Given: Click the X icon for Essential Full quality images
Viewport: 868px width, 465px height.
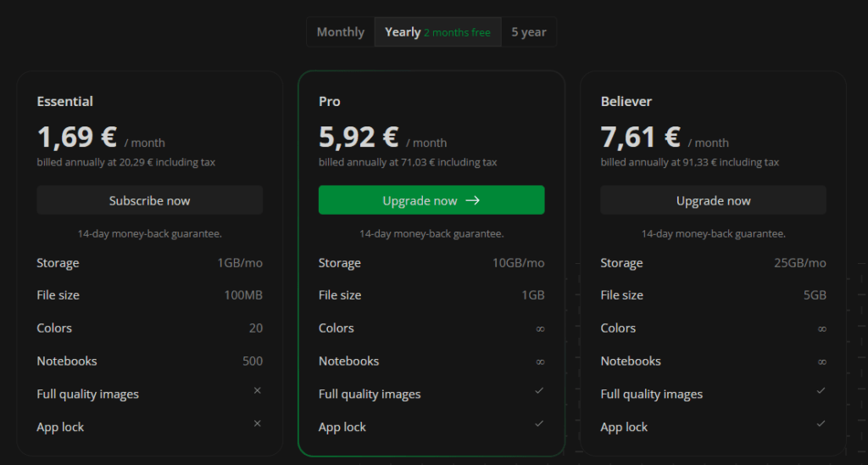Looking at the screenshot, I should [258, 390].
